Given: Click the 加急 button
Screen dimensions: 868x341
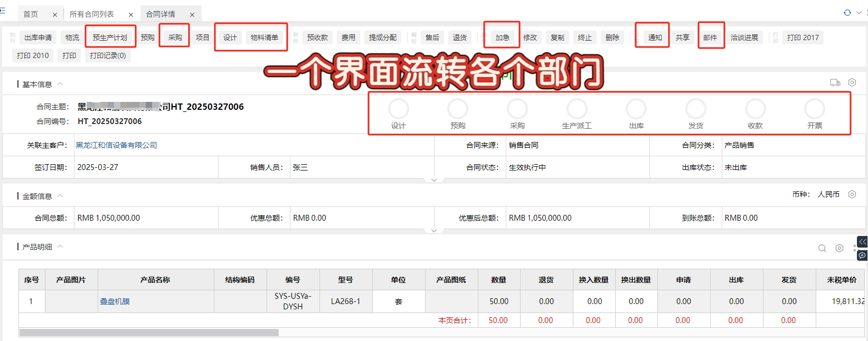Looking at the screenshot, I should [x=503, y=37].
